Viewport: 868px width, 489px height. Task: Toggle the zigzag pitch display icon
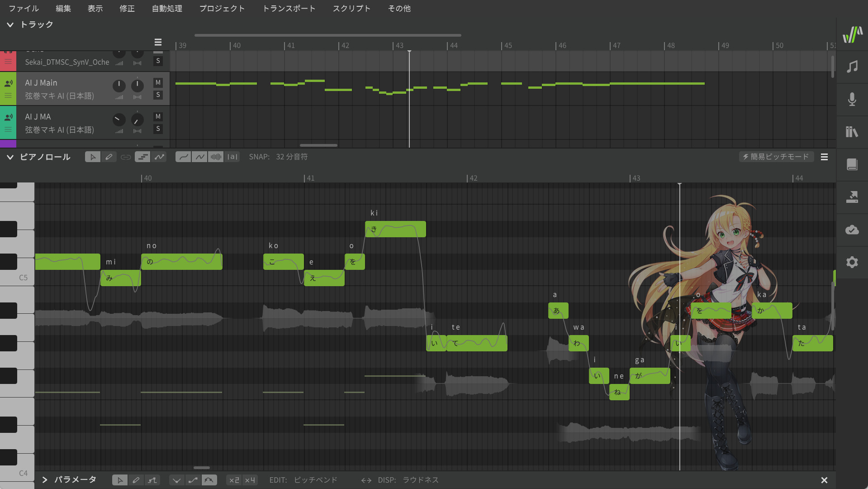[199, 157]
